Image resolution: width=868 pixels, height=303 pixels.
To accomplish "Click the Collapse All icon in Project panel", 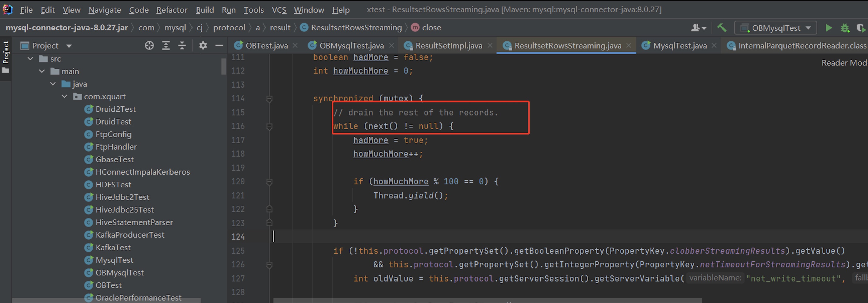I will tap(182, 46).
